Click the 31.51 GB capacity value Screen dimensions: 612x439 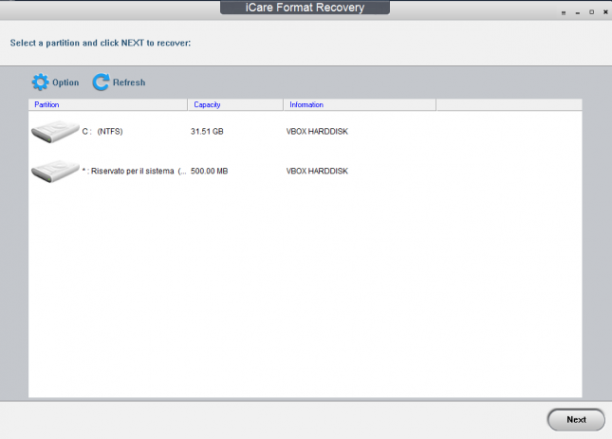[207, 132]
